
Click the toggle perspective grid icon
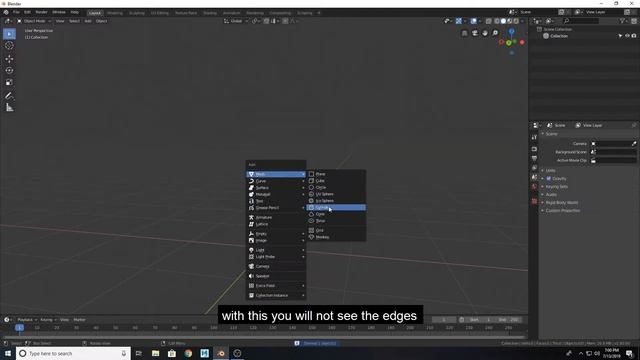click(464, 33)
